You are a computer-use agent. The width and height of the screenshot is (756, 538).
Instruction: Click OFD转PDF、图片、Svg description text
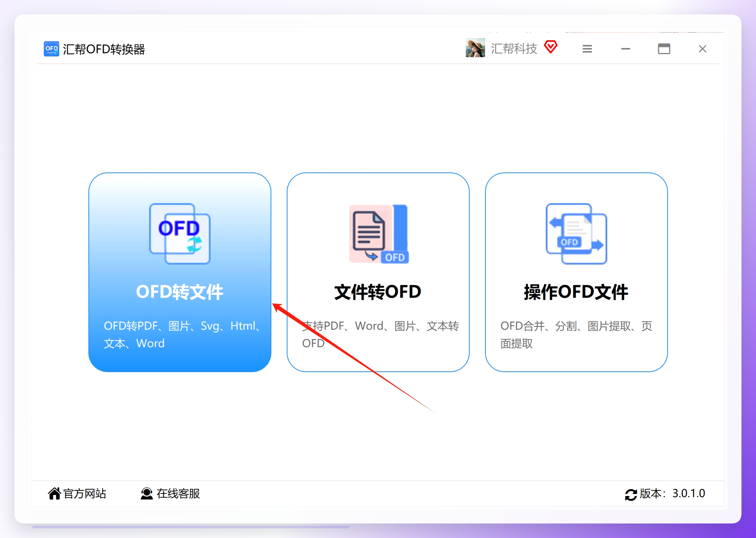pos(183,334)
